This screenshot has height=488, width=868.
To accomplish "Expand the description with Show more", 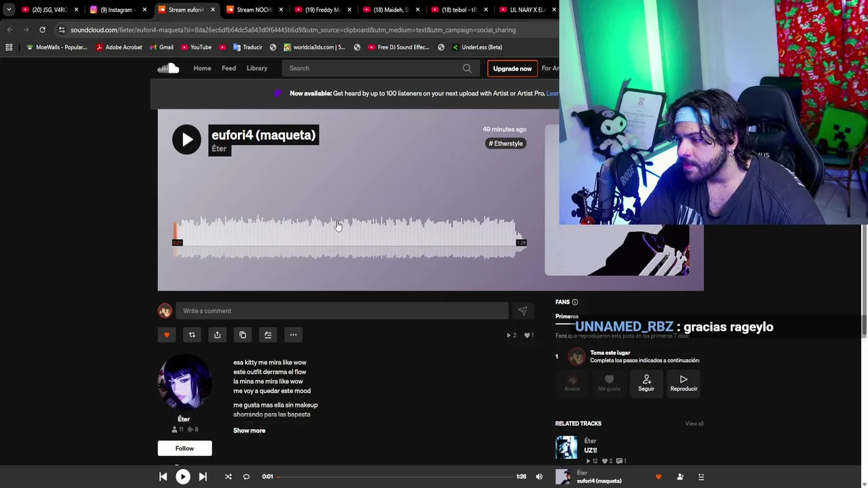I will click(x=250, y=430).
